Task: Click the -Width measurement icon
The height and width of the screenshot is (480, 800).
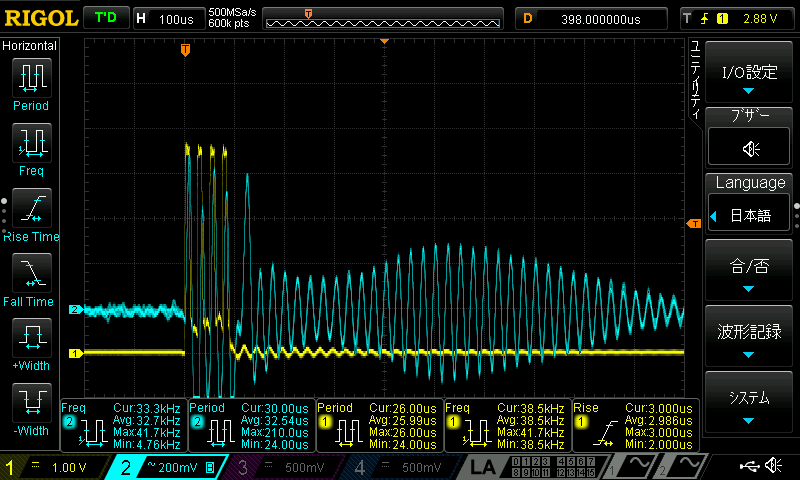Action: coord(31,405)
